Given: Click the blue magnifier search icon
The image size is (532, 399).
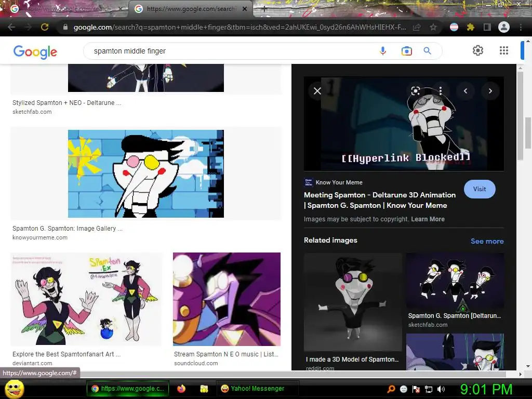Looking at the screenshot, I should [427, 51].
